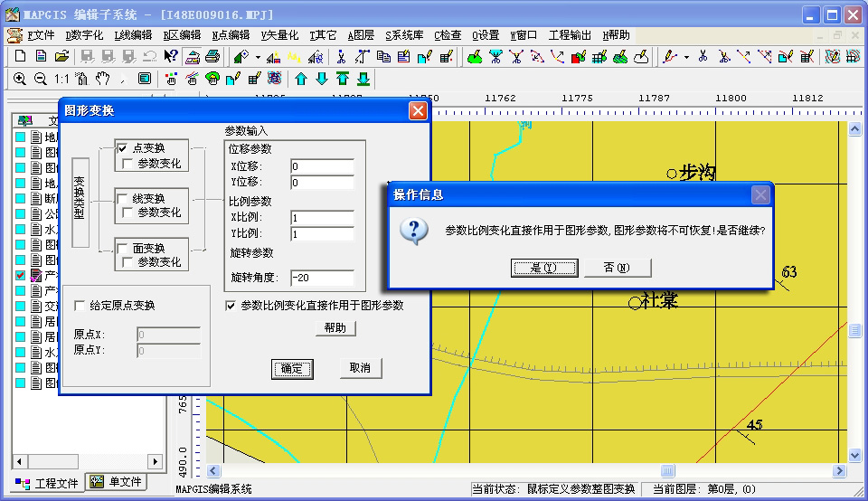Click the red and green region pencil icon
Screen dimensions: 868x501
[x=579, y=56]
